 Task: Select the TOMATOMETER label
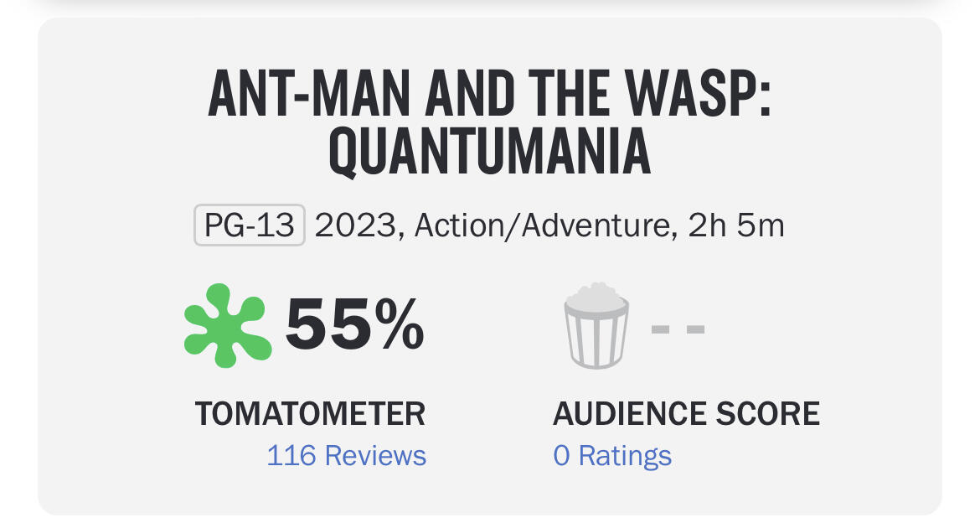click(x=310, y=414)
